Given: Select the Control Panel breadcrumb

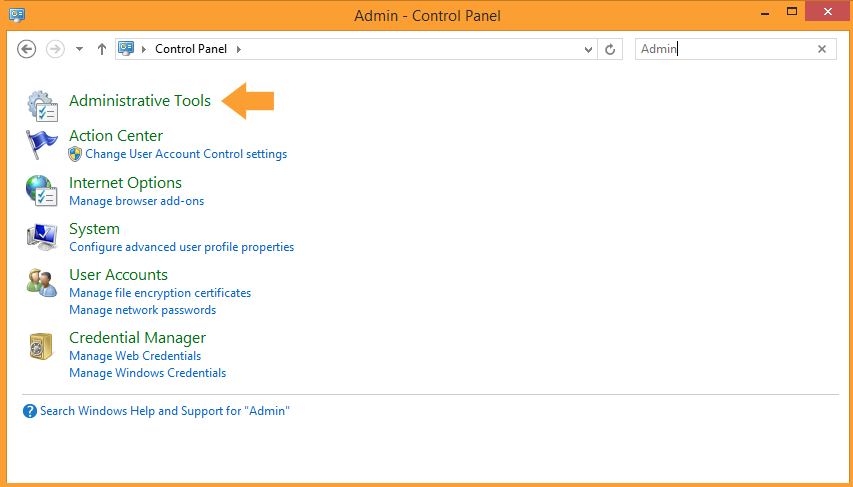Looking at the screenshot, I should (191, 49).
